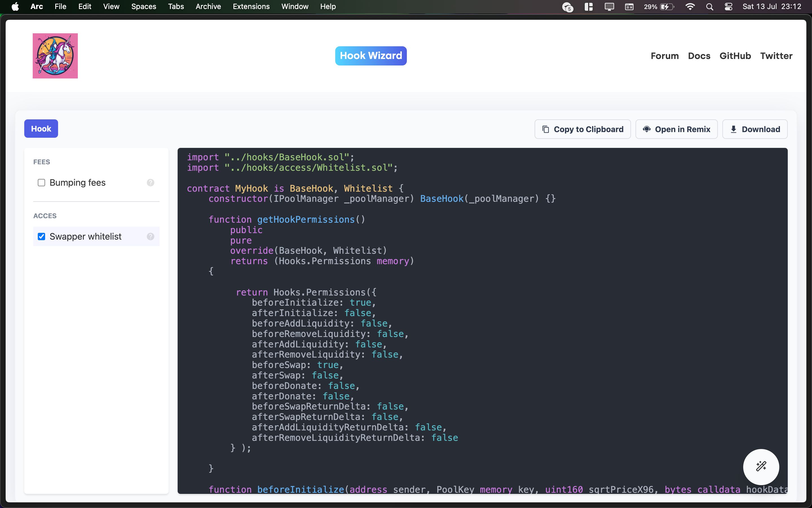Click the Open in Remix button
Viewport: 812px width, 508px height.
tap(676, 129)
